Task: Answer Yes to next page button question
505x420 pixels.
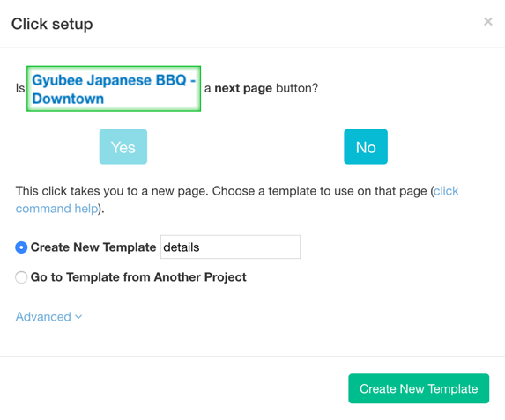Action: pyautogui.click(x=123, y=147)
